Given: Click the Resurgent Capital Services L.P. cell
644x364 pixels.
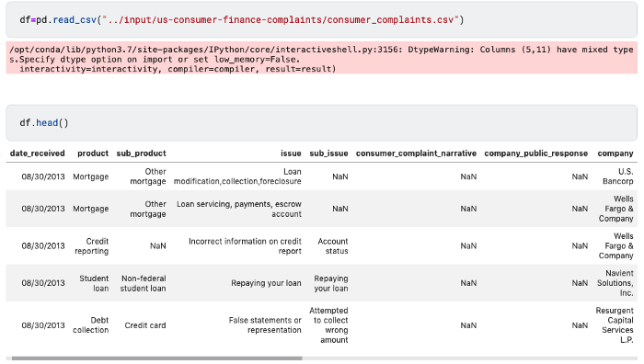Looking at the screenshot, I should (x=615, y=325).
